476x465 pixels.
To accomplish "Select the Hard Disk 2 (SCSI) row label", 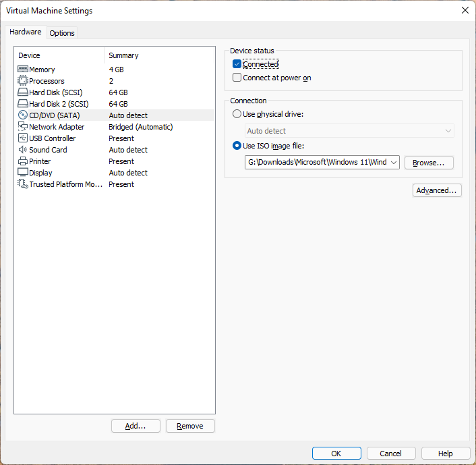I will pos(59,104).
